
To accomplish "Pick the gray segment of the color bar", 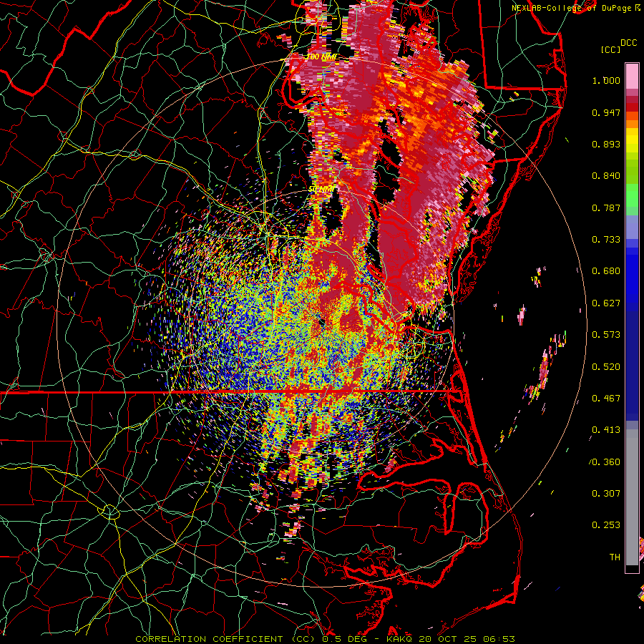I will pyautogui.click(x=632, y=497).
